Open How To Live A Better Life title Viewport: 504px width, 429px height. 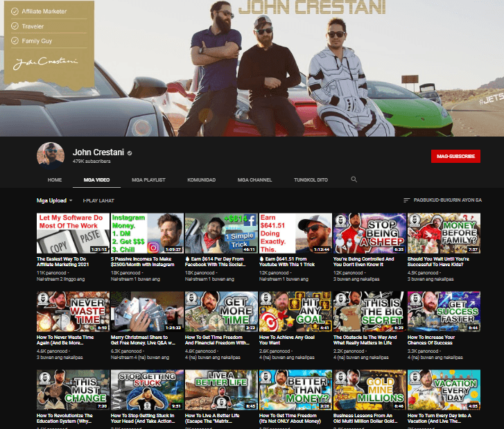[212, 419]
